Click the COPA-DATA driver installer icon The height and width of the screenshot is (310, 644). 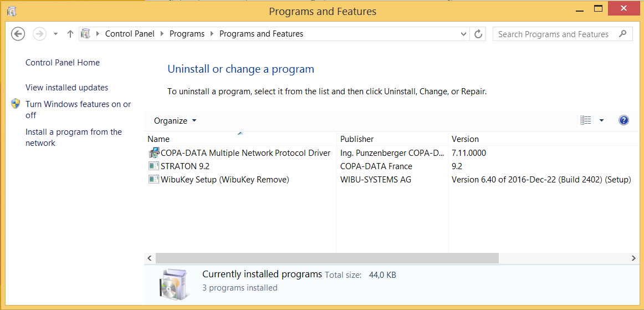tap(154, 153)
